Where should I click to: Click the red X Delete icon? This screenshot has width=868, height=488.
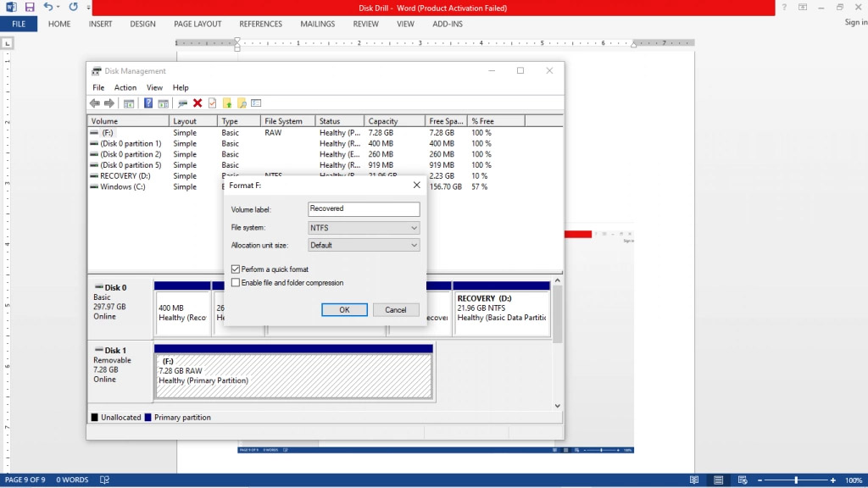[x=197, y=103]
